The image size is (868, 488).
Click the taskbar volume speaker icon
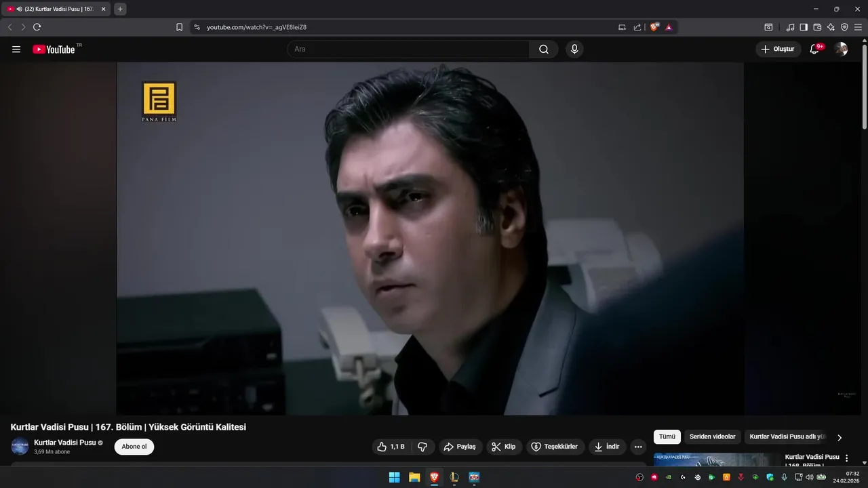click(809, 477)
